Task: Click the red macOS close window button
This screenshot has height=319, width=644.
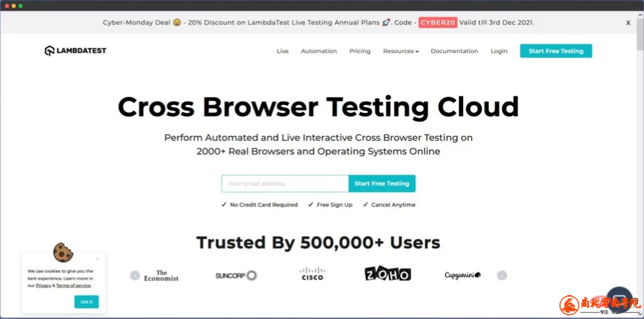Action: tap(7, 6)
